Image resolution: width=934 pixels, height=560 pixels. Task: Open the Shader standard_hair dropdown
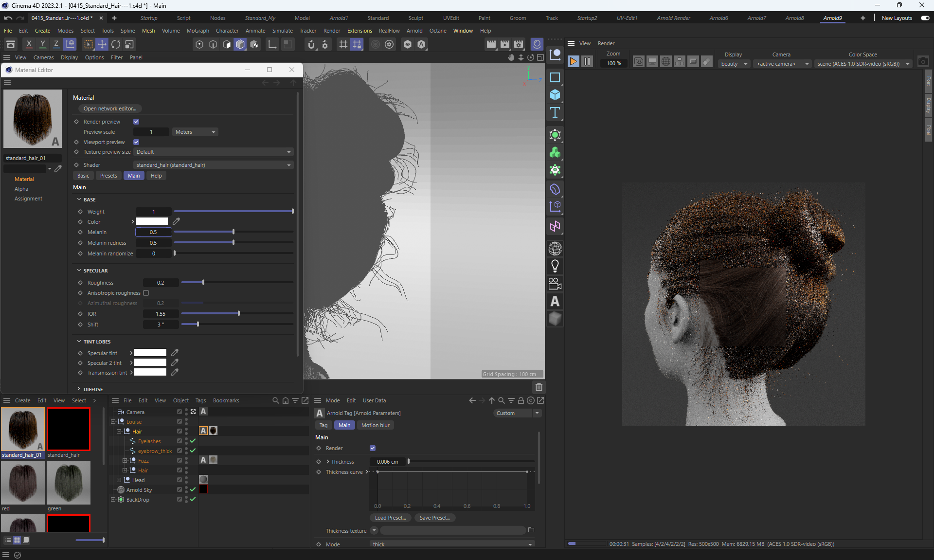pyautogui.click(x=213, y=165)
